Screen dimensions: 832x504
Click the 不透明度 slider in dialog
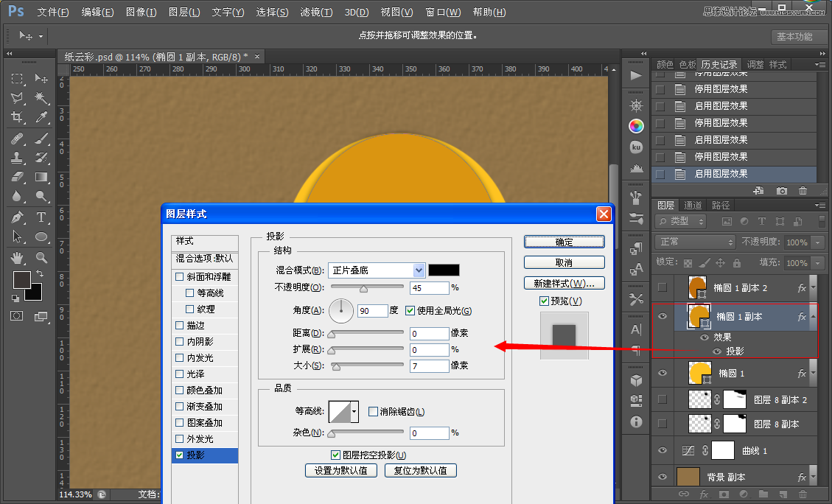pos(367,288)
